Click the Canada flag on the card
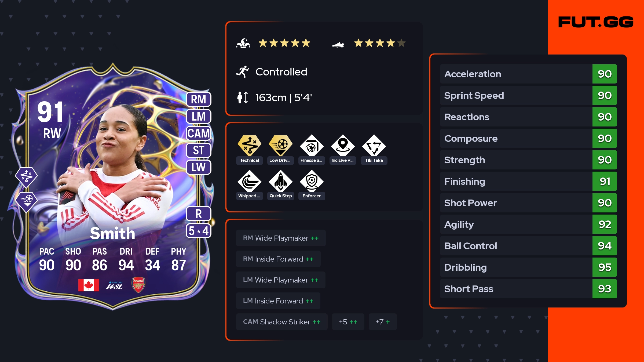Image resolution: width=644 pixels, height=362 pixels. [x=89, y=285]
